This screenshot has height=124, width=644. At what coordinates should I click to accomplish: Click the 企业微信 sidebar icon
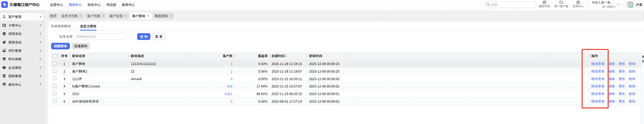pos(4,68)
